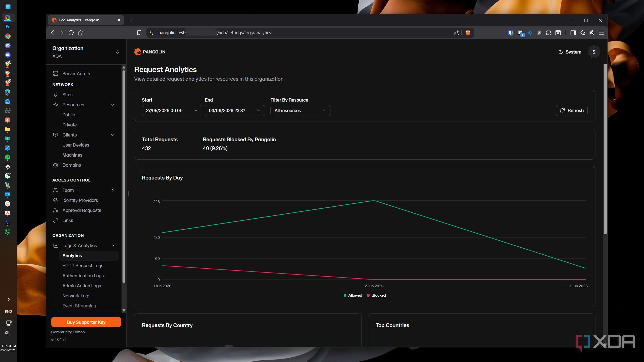
Task: Open the Leo AI sparkle icon
Action: pos(582,33)
